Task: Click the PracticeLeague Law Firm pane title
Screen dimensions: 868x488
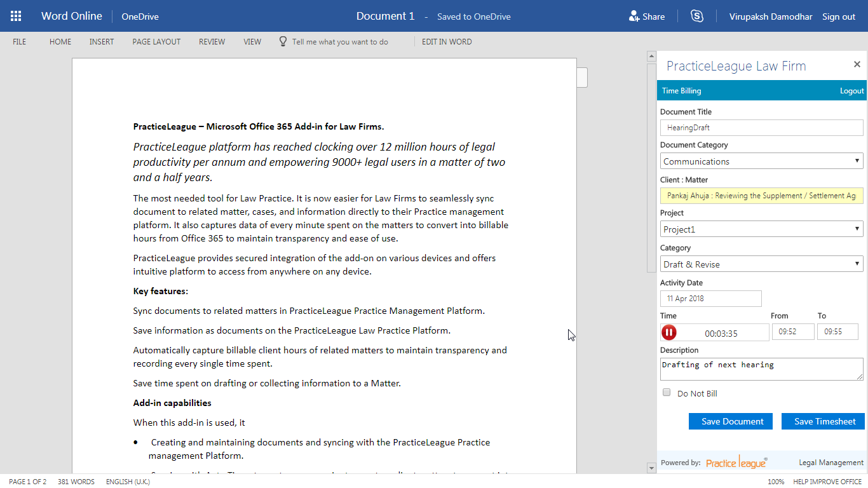Action: pos(736,66)
